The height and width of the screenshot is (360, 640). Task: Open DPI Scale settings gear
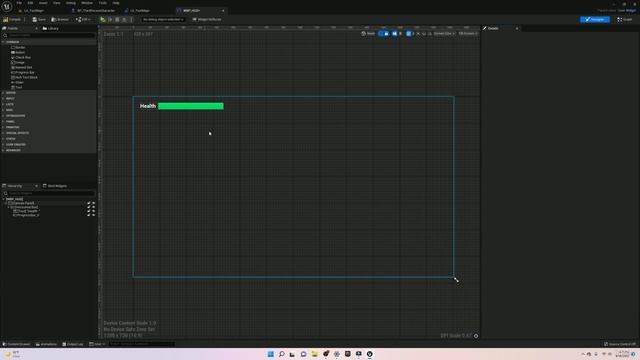click(476, 336)
